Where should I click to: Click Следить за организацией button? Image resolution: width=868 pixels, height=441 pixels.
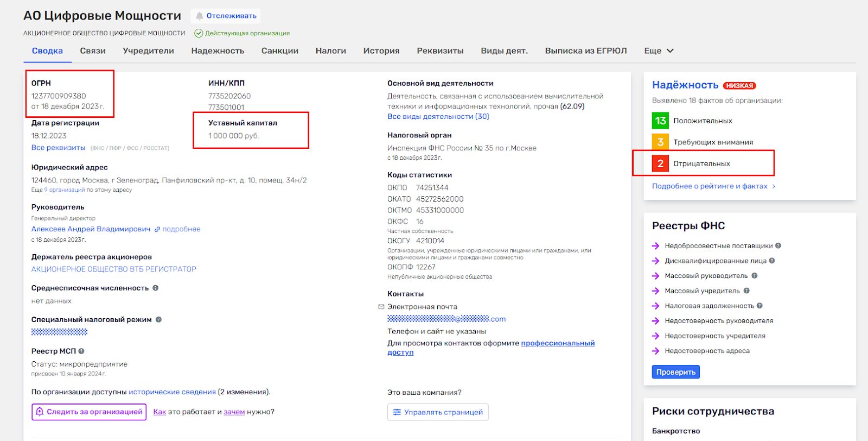89,412
